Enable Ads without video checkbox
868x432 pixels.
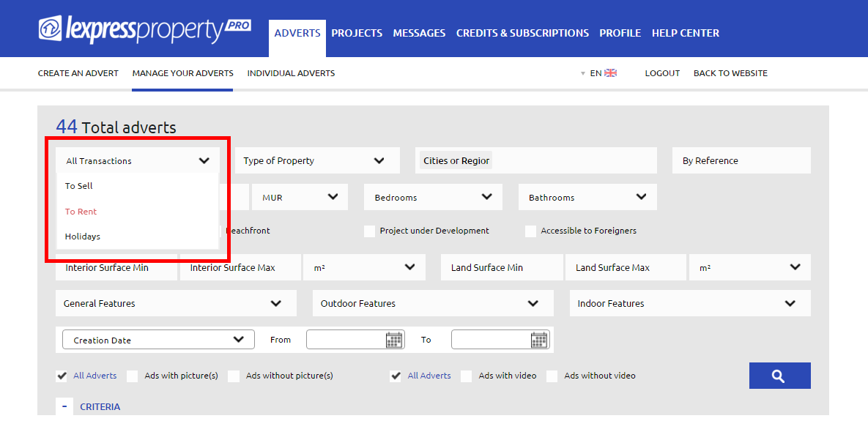[x=552, y=376]
